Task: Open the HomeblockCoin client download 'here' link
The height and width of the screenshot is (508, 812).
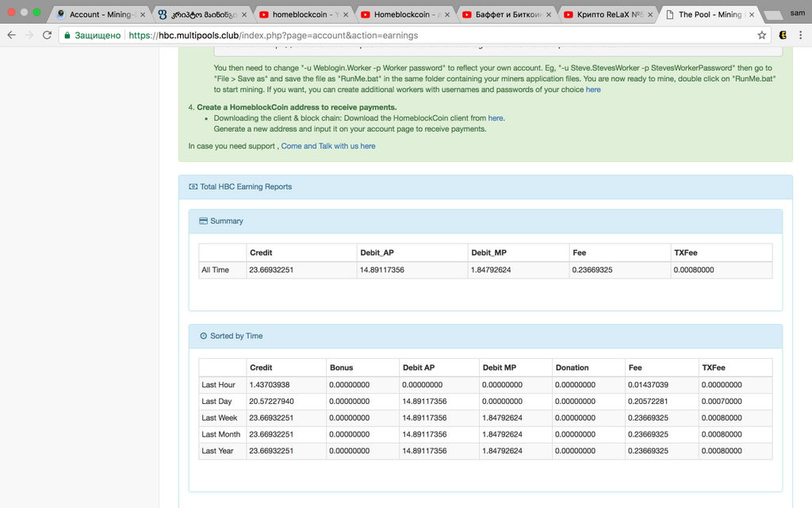Action: tap(496, 118)
